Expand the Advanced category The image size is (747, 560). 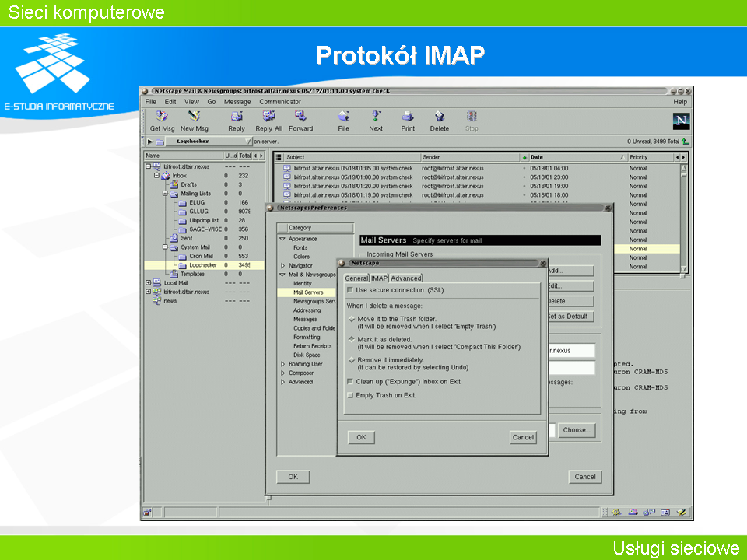point(282,382)
